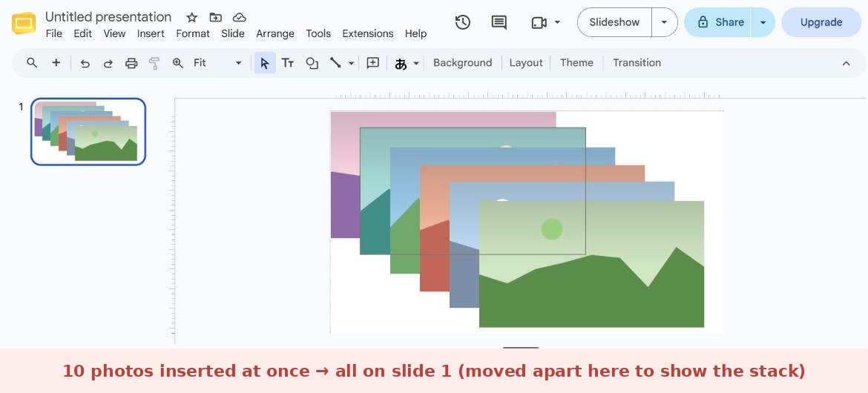Print the presentation
This screenshot has width=868, height=393.
[x=131, y=63]
